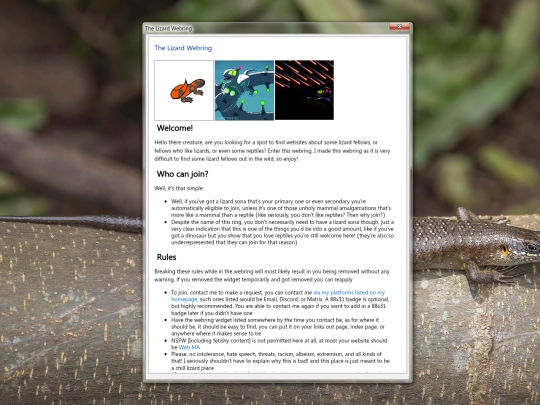Click the paragraph starting 'Breaking these rules'
Image resolution: width=540 pixels, height=405 pixels.
(272, 275)
